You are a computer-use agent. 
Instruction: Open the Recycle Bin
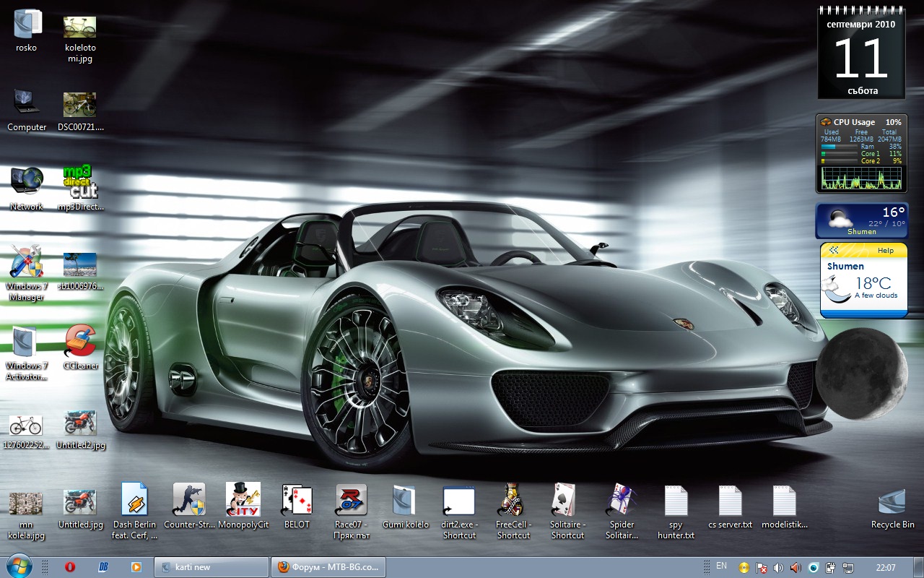(x=892, y=501)
